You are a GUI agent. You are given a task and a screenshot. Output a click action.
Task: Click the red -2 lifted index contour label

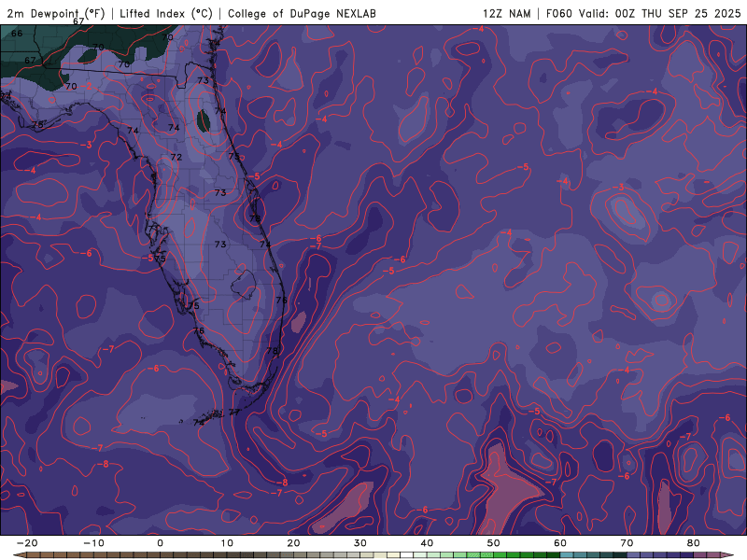coord(88,86)
